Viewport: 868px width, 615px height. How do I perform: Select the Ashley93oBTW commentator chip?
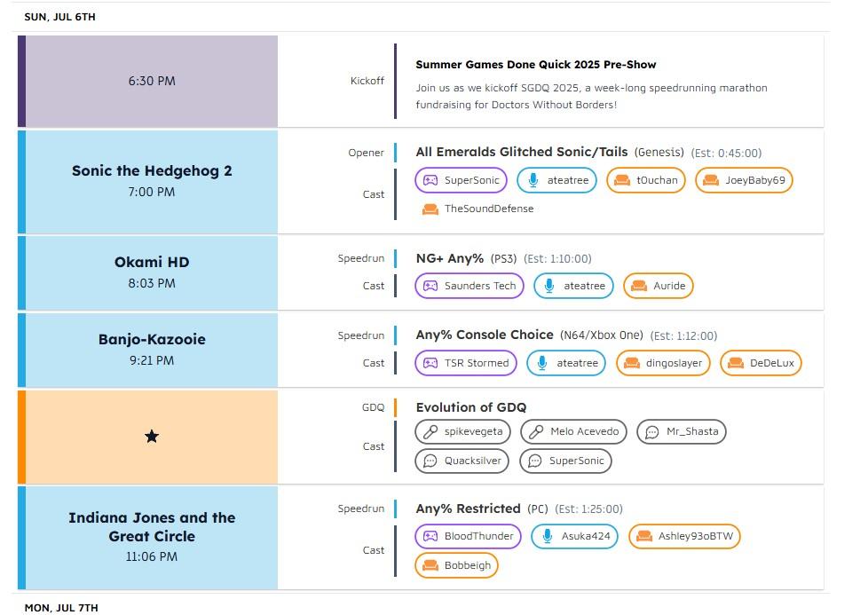point(685,536)
